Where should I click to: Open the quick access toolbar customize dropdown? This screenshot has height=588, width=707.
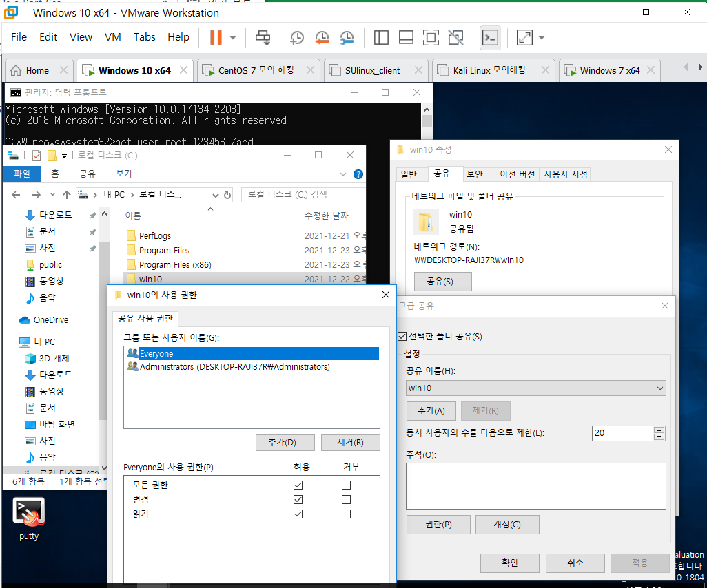[x=65, y=156]
